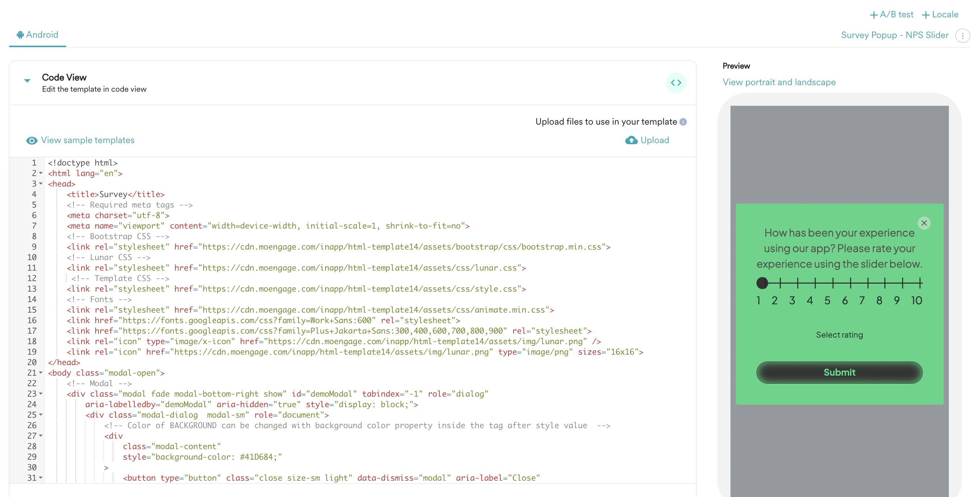Collapse the Code View section using its chevron
The image size is (980, 497).
[x=27, y=80]
